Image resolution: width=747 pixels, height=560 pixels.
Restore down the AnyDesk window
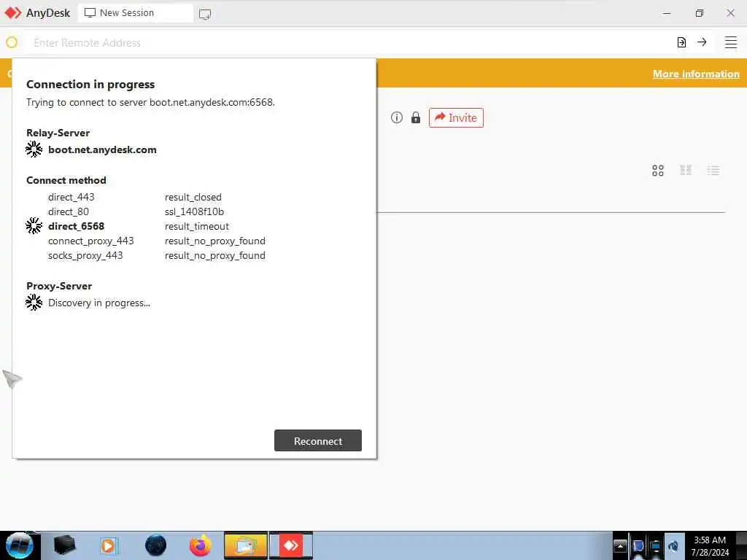[x=699, y=13]
